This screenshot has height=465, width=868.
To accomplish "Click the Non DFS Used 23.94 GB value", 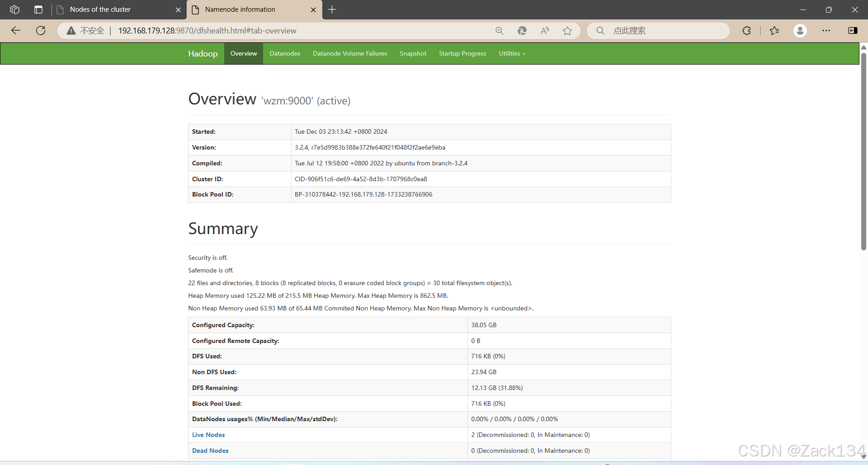I will (x=484, y=372).
